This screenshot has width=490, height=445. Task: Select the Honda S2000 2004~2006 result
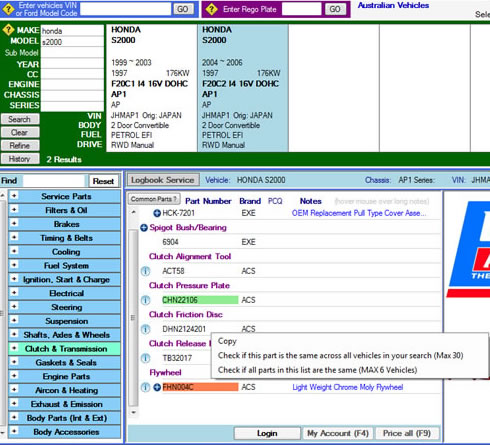click(x=243, y=88)
